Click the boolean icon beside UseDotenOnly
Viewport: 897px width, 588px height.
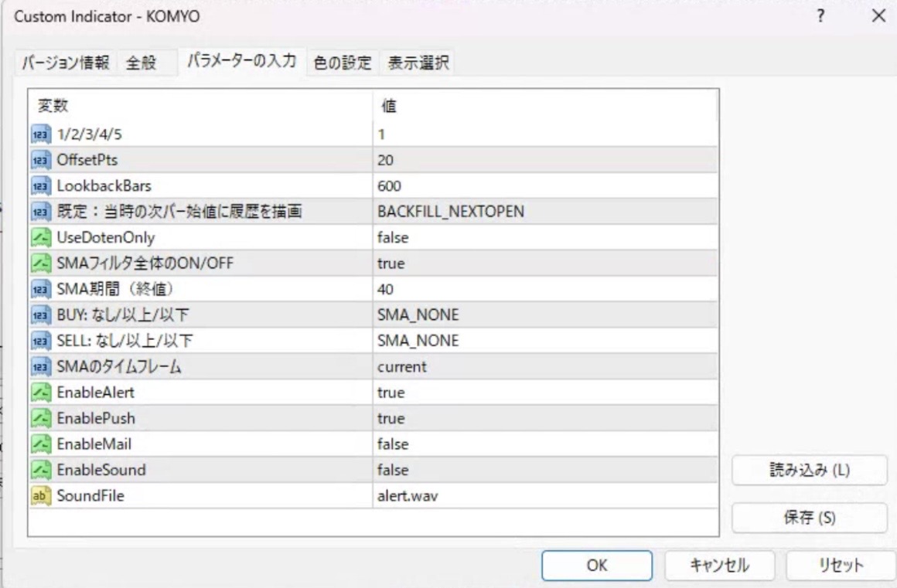tap(41, 237)
